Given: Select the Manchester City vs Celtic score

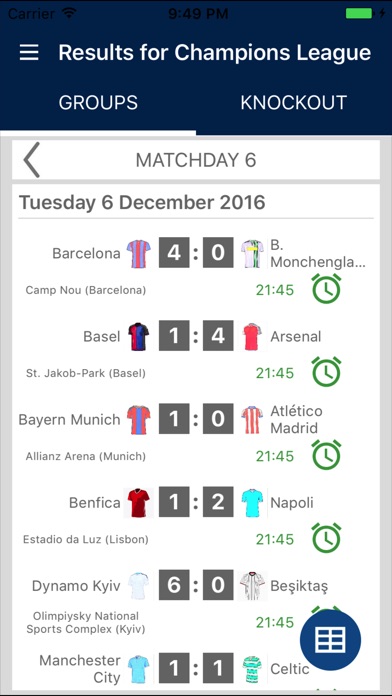Looking at the screenshot, I should 196,668.
